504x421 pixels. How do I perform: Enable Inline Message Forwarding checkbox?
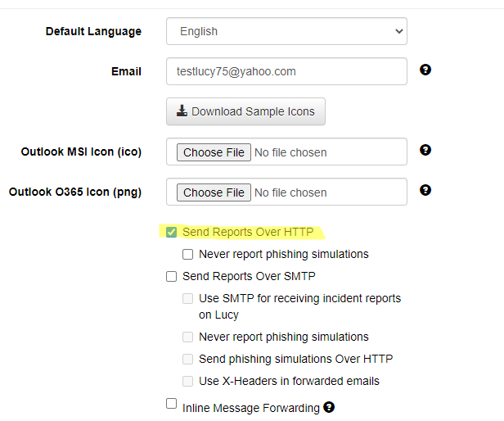click(171, 403)
